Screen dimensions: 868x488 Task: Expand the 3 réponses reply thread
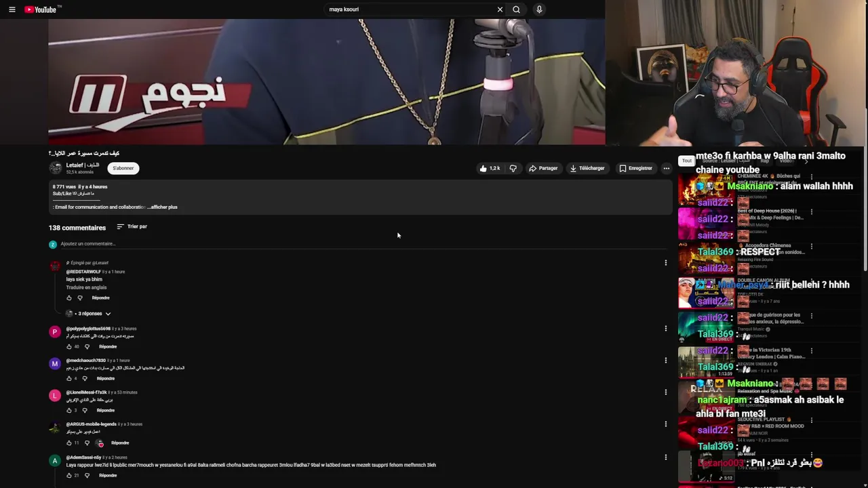(89, 314)
